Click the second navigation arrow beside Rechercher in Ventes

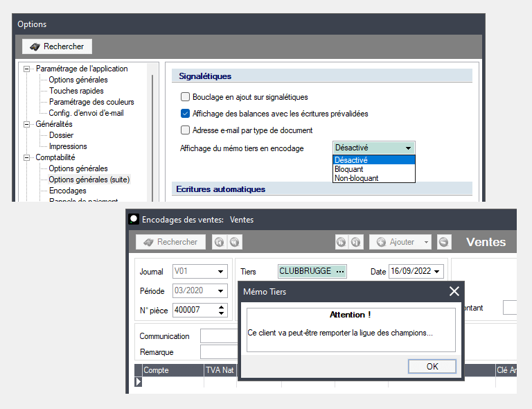235,242
